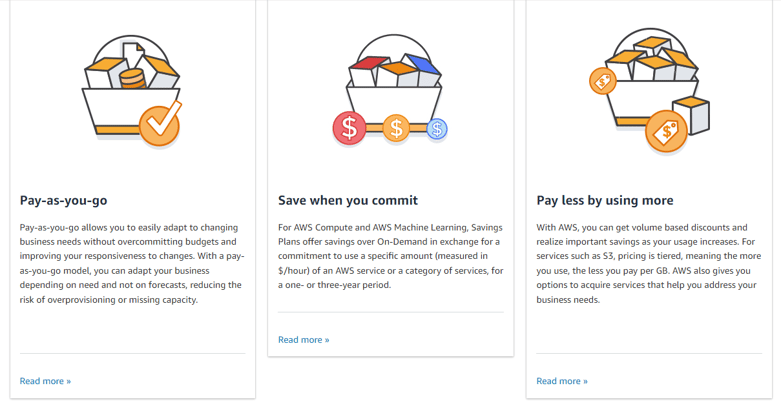Viewport: 781px width, 408px height.
Task: Click the small orange price tag badge
Action: pos(603,81)
